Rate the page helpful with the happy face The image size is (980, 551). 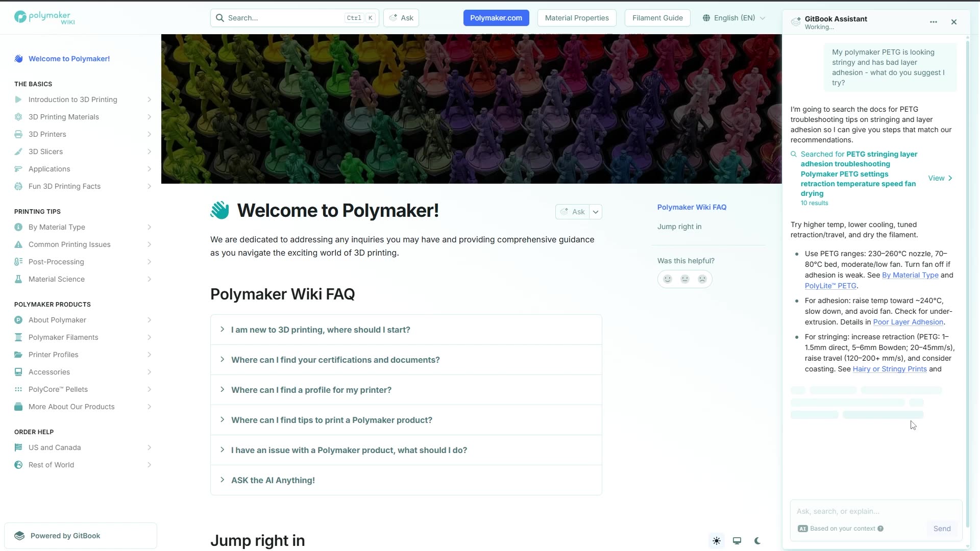(667, 279)
